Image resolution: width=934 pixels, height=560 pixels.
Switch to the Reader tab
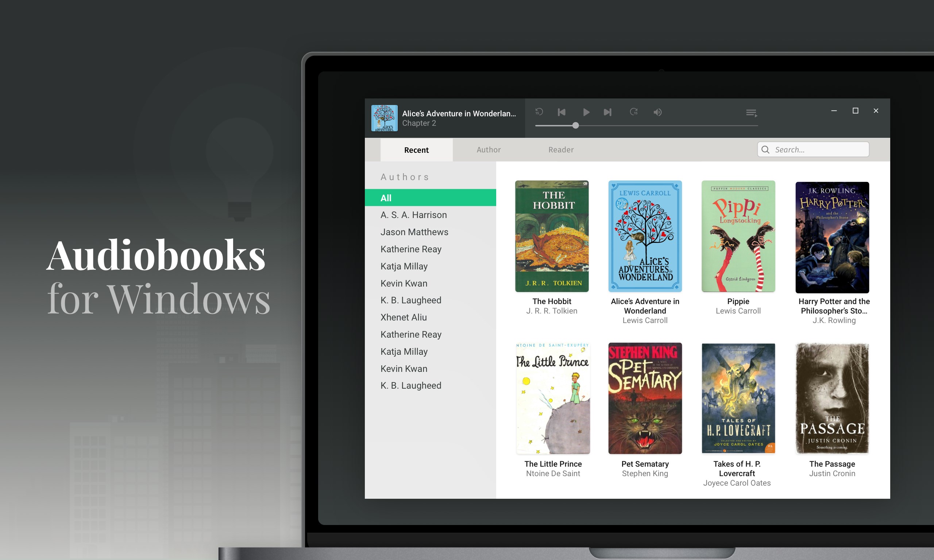[561, 149]
